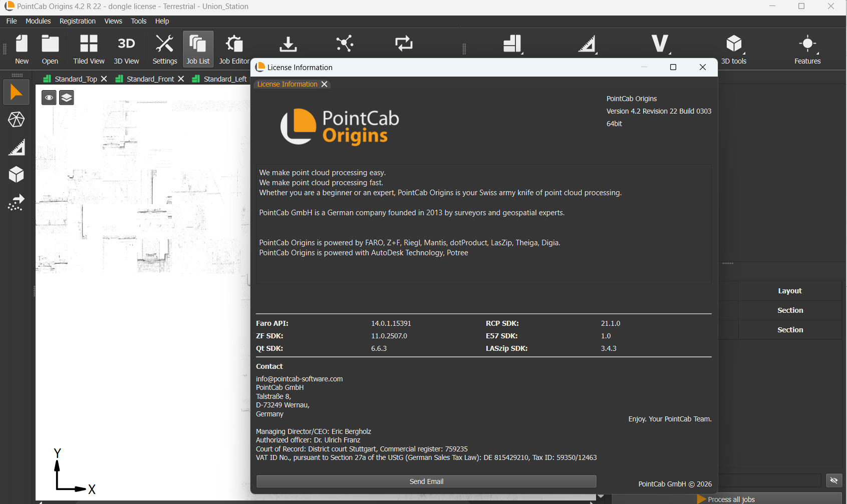Click the network nodes registration icon
Screen dimensions: 847x504
click(345, 44)
